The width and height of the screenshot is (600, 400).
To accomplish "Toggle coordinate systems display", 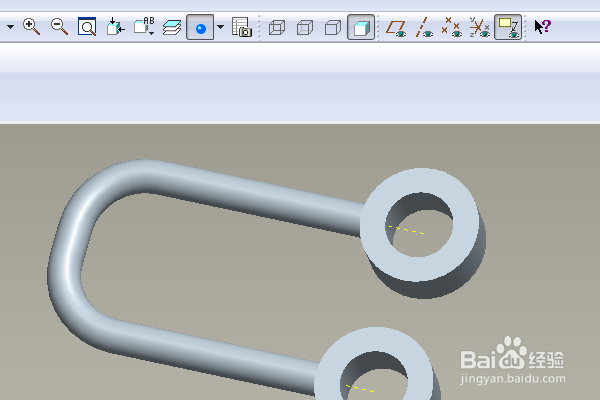I will tap(480, 27).
